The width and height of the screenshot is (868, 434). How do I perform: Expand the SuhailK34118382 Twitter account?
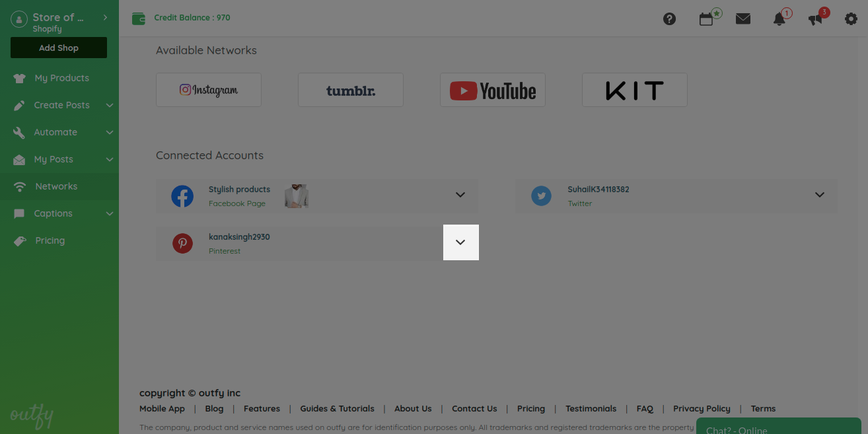point(820,195)
